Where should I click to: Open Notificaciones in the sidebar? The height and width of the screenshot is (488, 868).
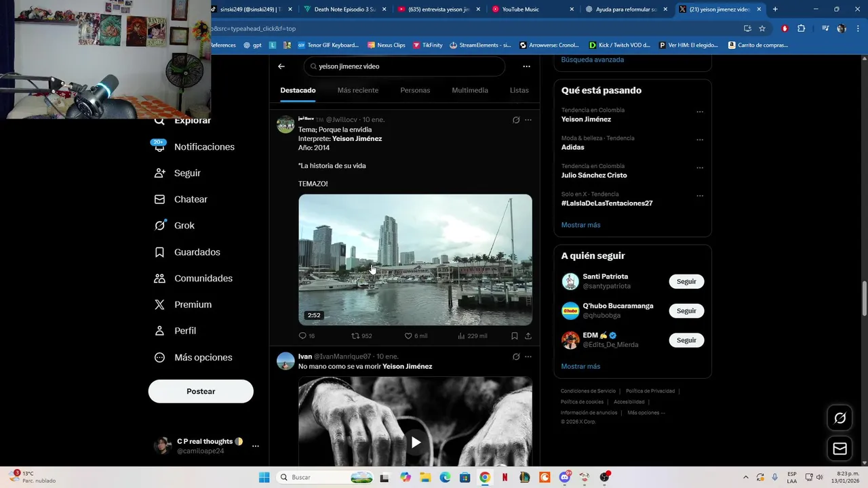click(195, 146)
